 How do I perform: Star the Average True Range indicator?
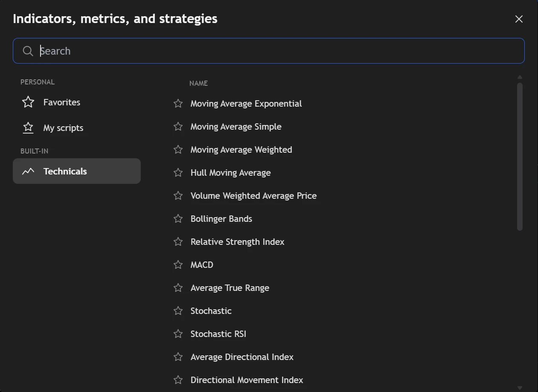point(178,288)
